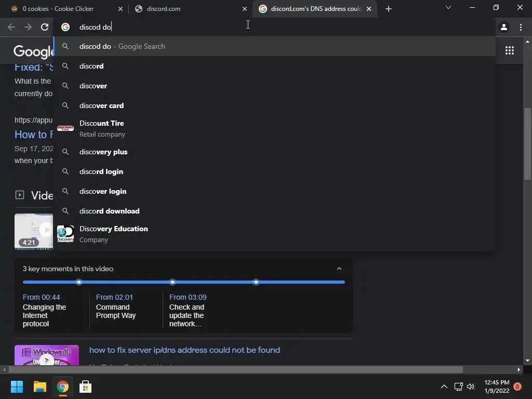This screenshot has height=399, width=532.
Task: Open the tab search chevron
Action: pos(448,7)
